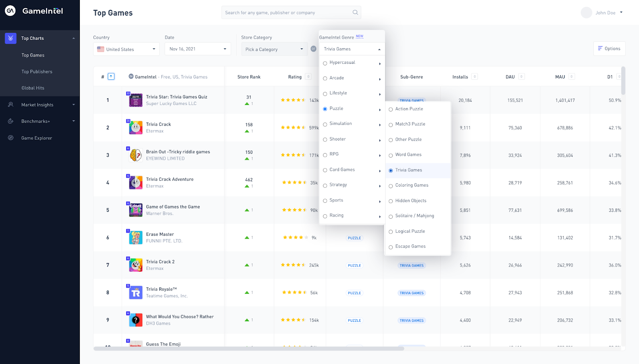Expand the Market Insights sidebar section
Screen dimensions: 639x364
point(73,105)
